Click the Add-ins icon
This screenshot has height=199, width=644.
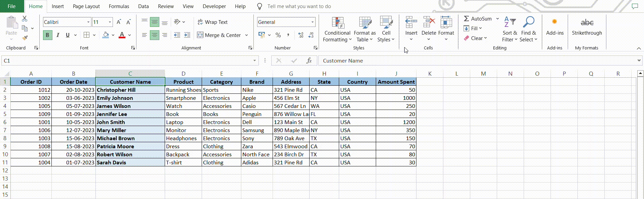click(555, 22)
